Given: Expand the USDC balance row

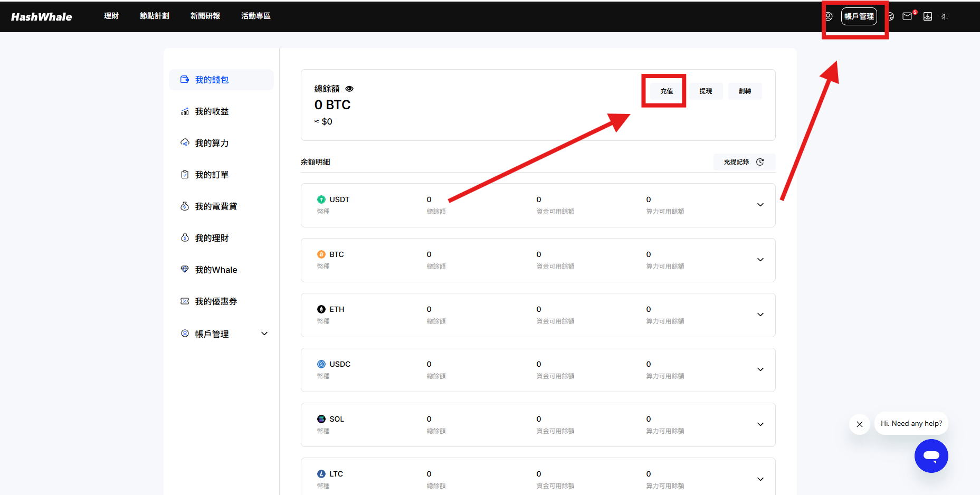Looking at the screenshot, I should click(x=760, y=369).
